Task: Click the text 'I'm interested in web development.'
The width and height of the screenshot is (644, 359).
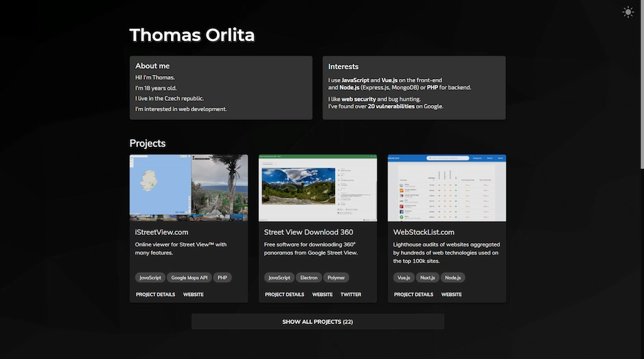Action: pos(181,109)
